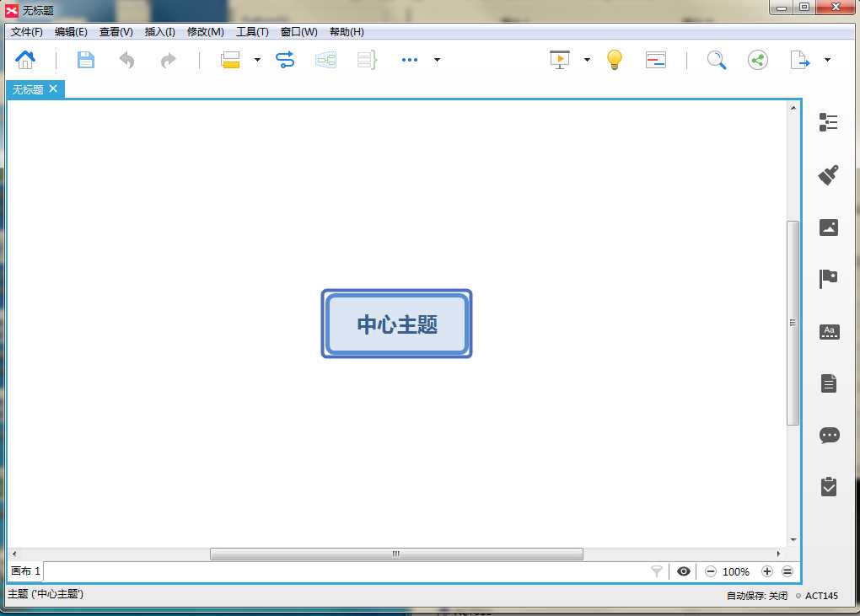Select the 中心主题 central topic
The width and height of the screenshot is (860, 616).
click(x=396, y=324)
